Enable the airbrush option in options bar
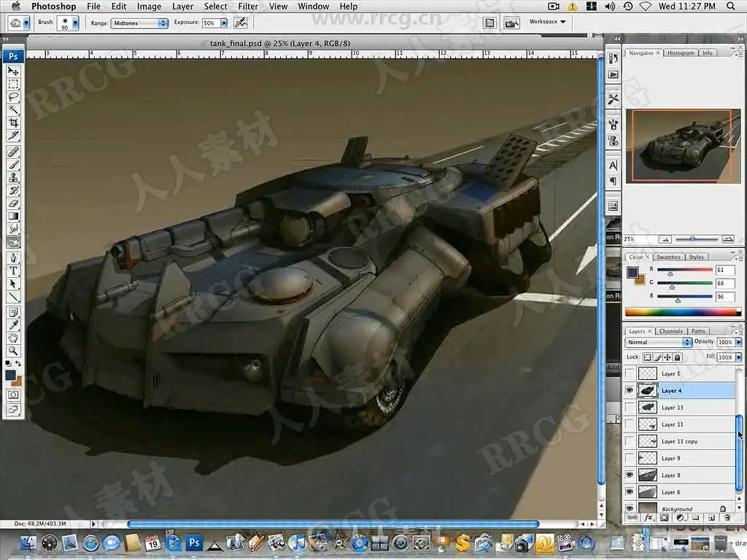The width and height of the screenshot is (747, 560). click(240, 23)
